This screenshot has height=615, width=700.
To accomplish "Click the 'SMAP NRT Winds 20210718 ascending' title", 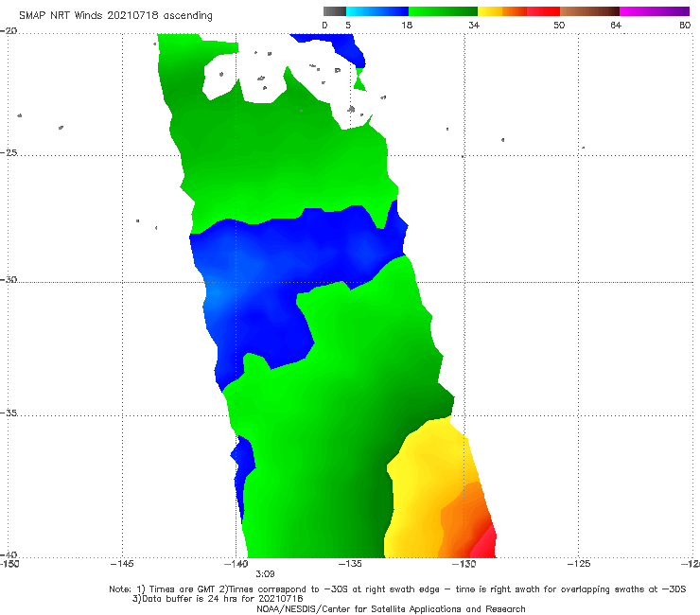I will coord(115,15).
